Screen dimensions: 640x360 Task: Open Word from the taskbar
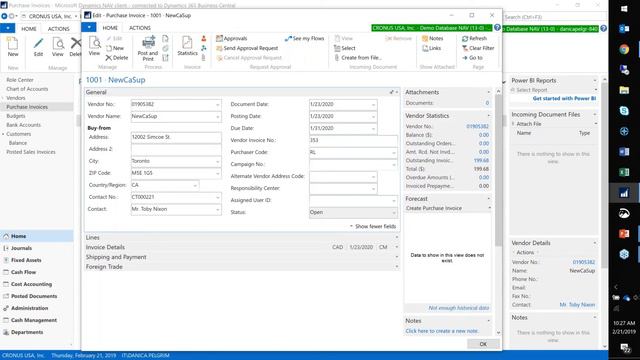(624, 152)
